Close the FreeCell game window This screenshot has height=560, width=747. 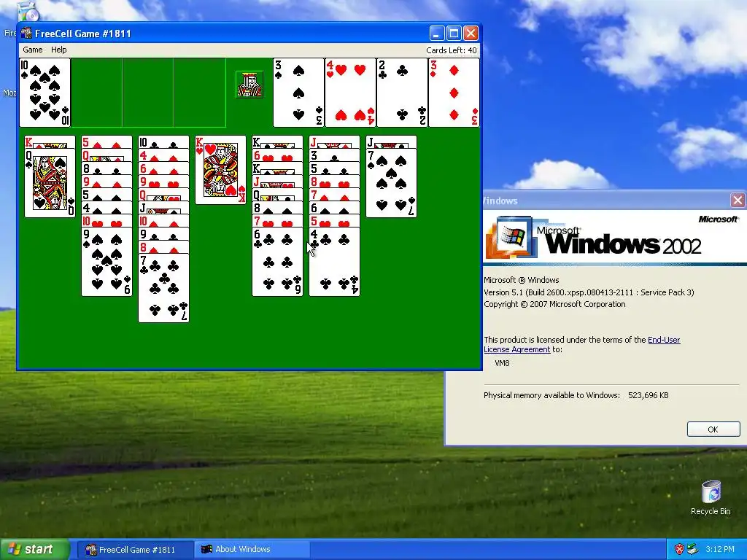[471, 34]
